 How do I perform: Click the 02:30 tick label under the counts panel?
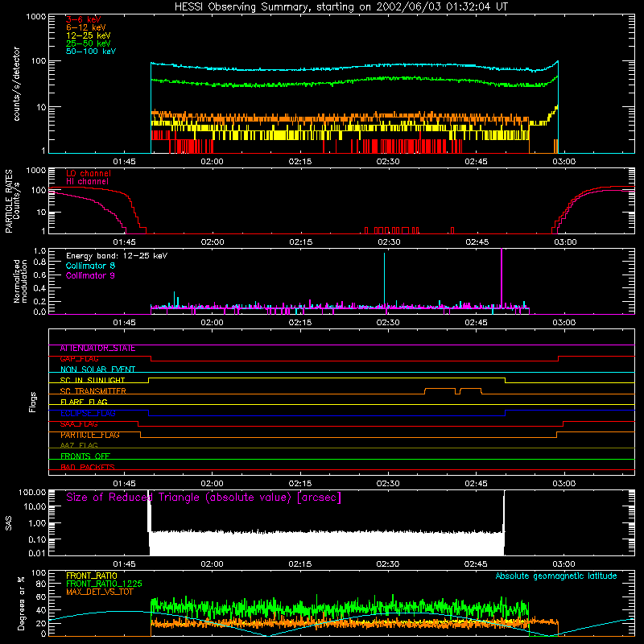[388, 162]
